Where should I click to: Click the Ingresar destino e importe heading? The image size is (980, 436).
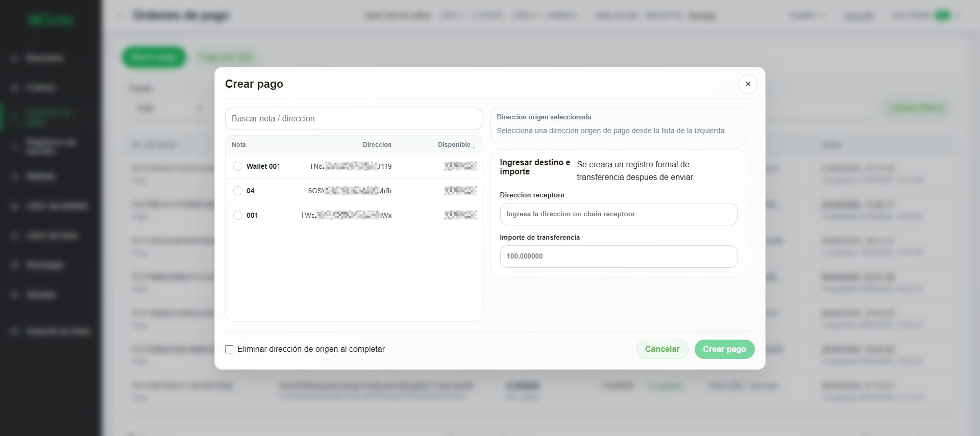535,167
